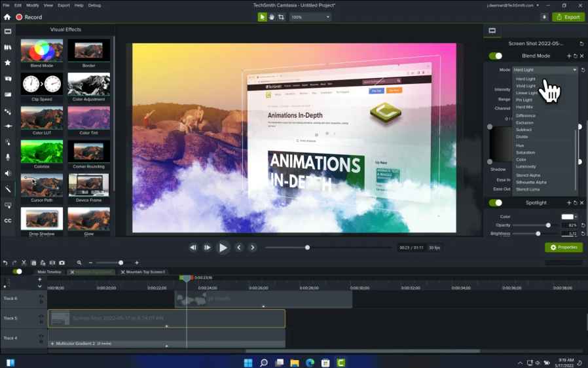This screenshot has height=368, width=588.
Task: Click the scissors cut icon on timeline toolbar
Action: 24,263
